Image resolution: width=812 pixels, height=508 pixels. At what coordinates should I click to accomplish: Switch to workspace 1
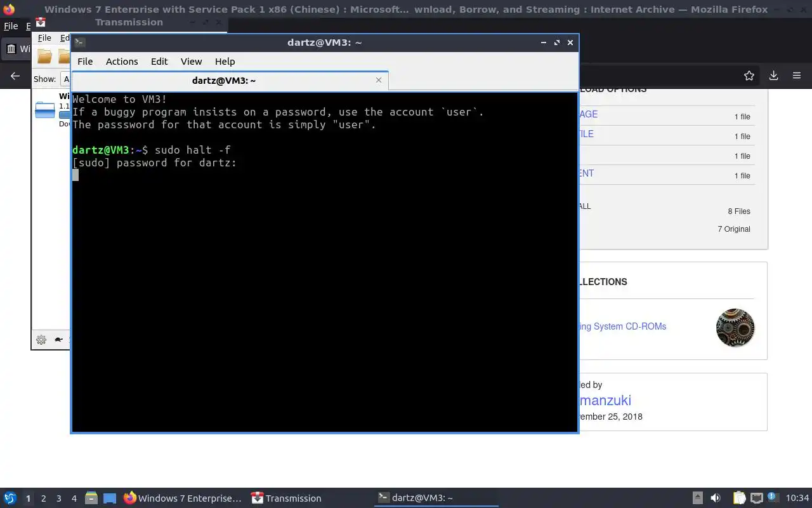pos(28,498)
